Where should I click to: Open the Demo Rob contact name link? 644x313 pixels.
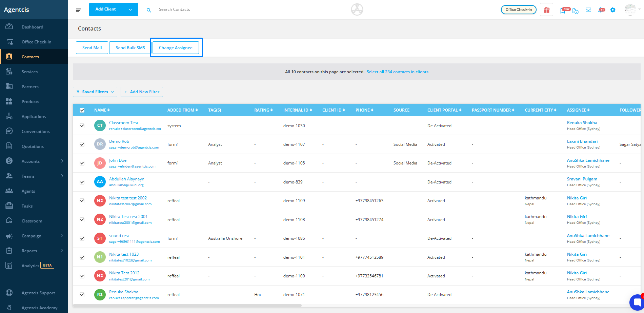(119, 141)
